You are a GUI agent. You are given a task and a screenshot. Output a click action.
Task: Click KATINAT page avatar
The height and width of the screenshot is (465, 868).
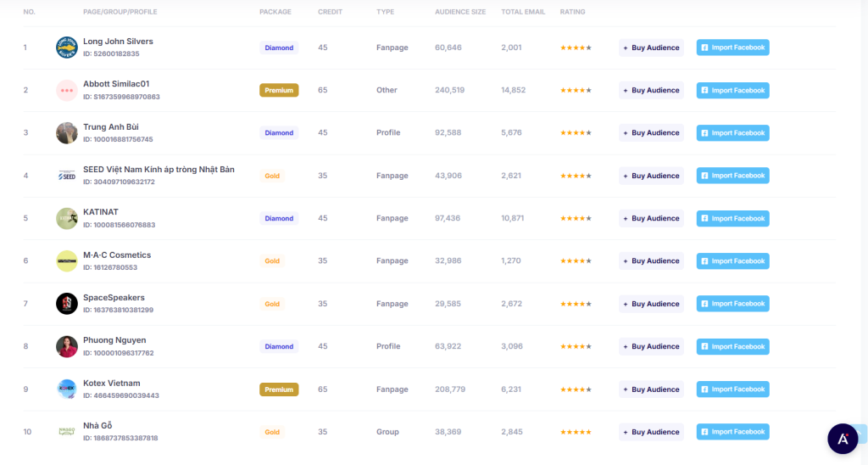click(x=66, y=218)
